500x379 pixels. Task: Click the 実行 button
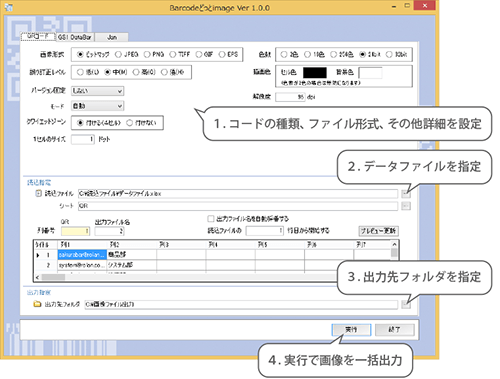(x=351, y=330)
